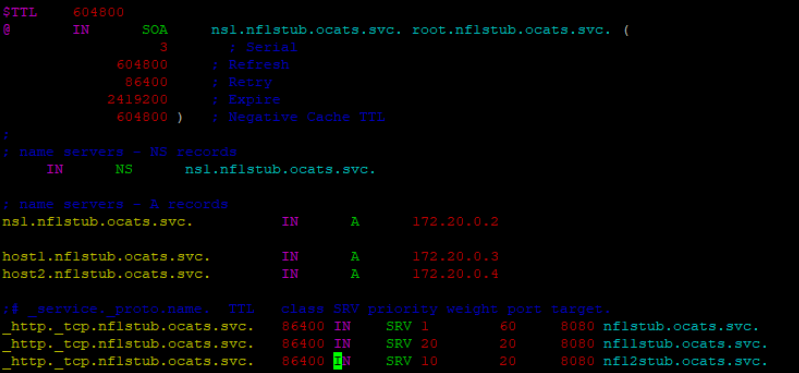Click port 8080 on the nflstub.ocats.svc. target row
Viewport: 799px width, 373px height.
pos(577,327)
